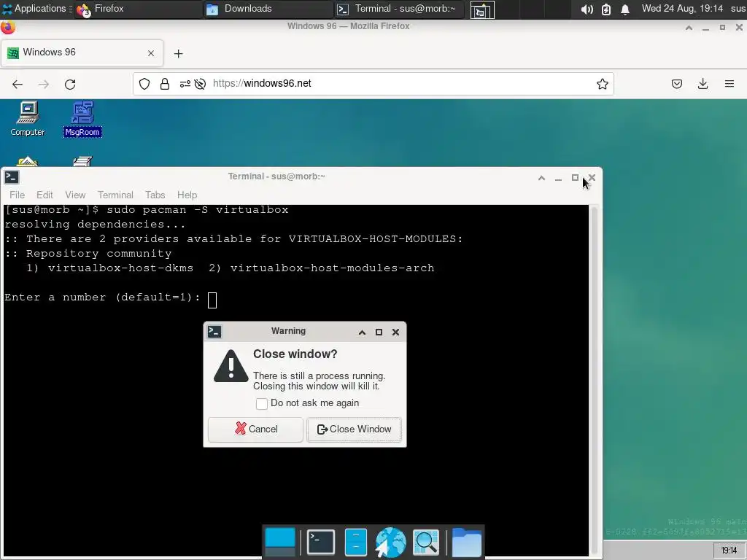This screenshot has width=747, height=560.
Task: Check the 'Do not ask me again' box
Action: point(262,404)
